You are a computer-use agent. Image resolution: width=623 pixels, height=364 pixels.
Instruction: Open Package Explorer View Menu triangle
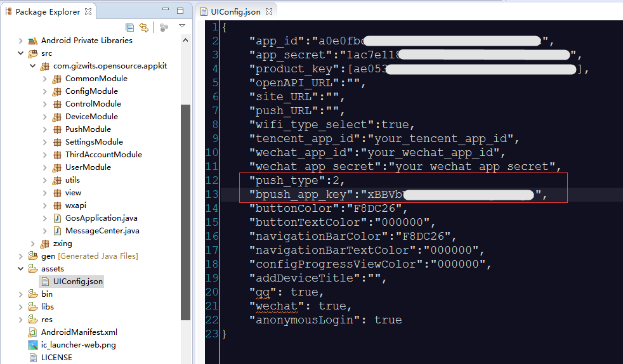click(182, 27)
